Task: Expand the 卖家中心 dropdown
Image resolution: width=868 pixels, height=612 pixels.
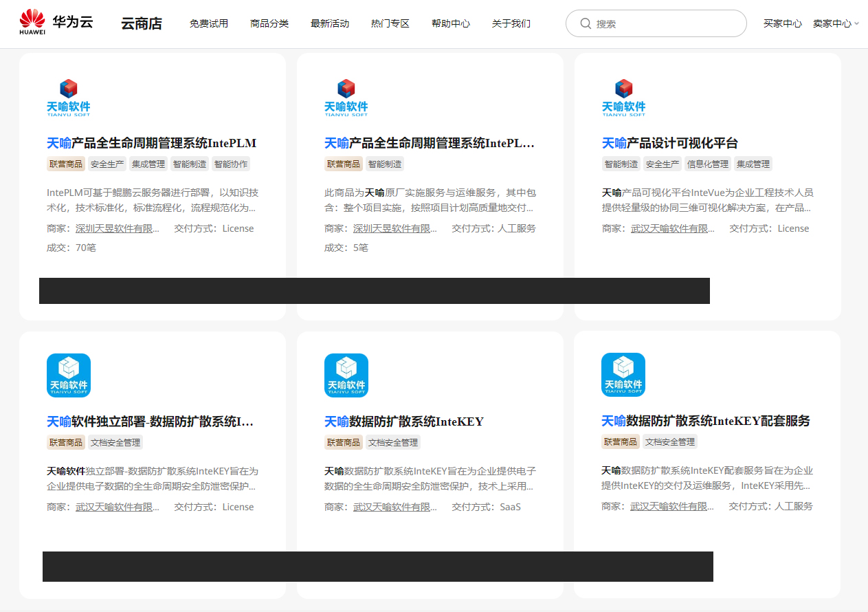Action: click(x=836, y=23)
